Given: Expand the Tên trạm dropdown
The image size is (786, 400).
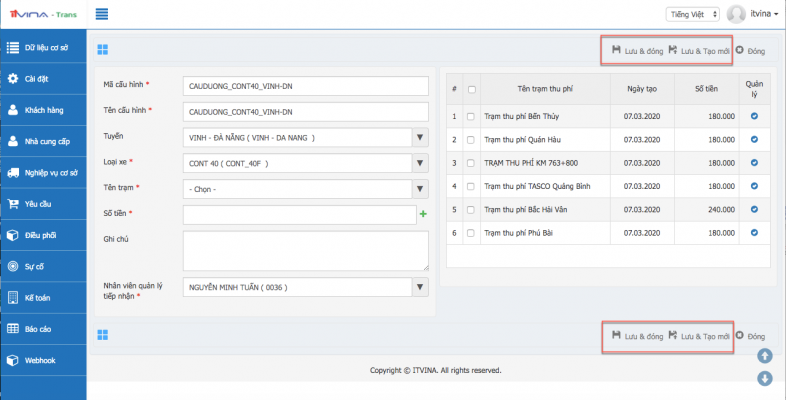Looking at the screenshot, I should pos(306,188).
